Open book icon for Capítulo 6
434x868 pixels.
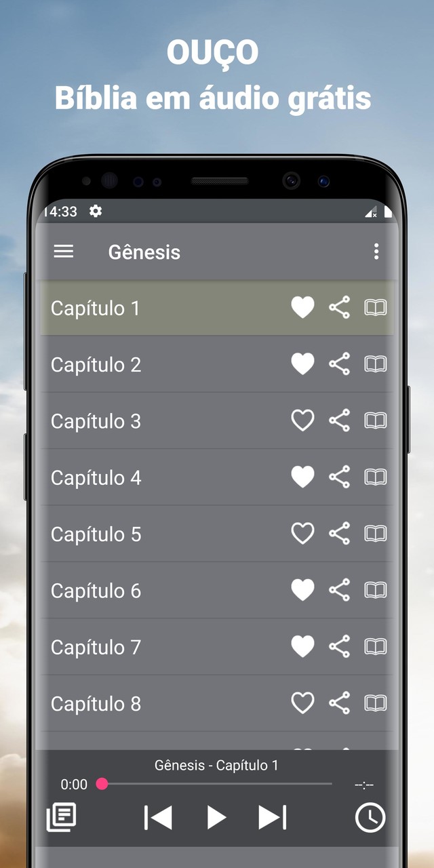click(x=375, y=590)
